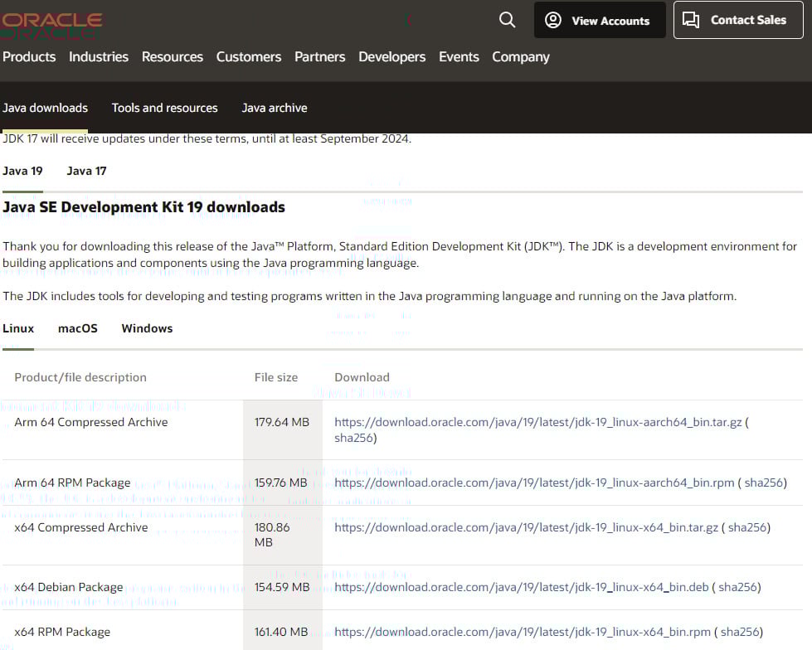
Task: Open sha256 for Arm 64 Compressed Archive
Action: 353,438
